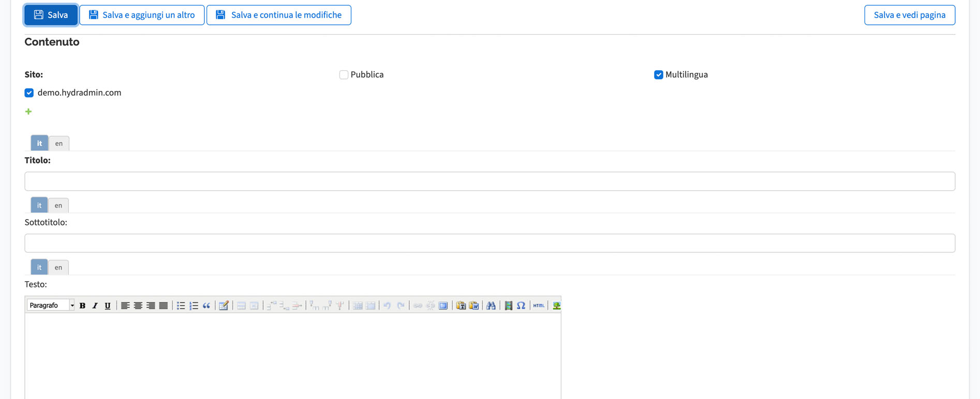Justify text in the editor
980x399 pixels.
click(164, 305)
